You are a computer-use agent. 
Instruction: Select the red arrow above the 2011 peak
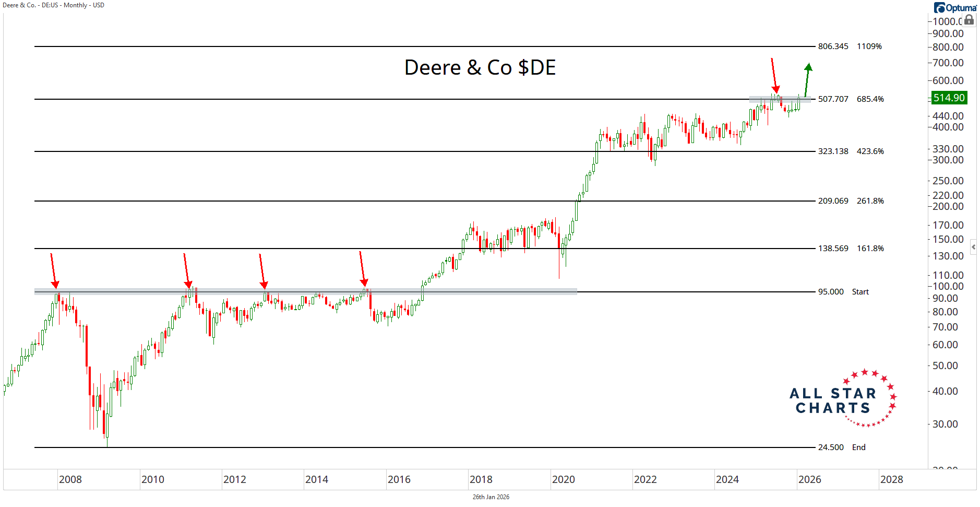pos(186,270)
